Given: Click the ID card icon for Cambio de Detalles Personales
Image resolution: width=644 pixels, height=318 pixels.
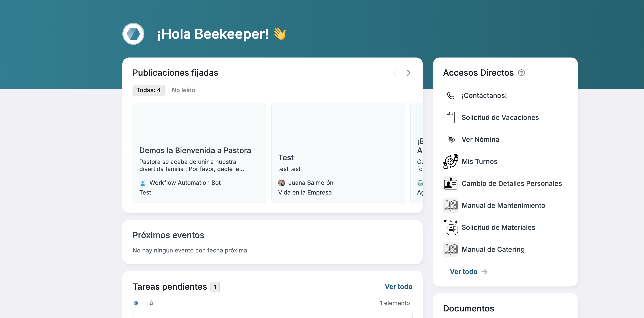Looking at the screenshot, I should 451,184.
